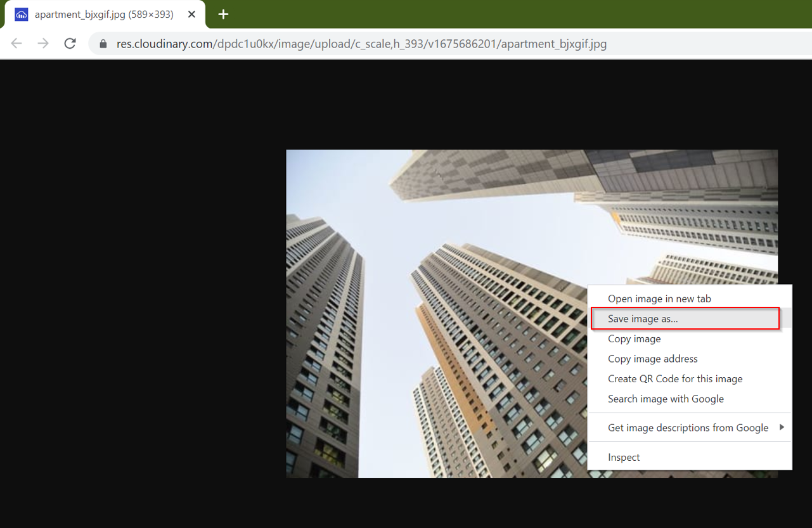The height and width of the screenshot is (528, 812).
Task: Click the browser Back arrow
Action: tap(16, 44)
